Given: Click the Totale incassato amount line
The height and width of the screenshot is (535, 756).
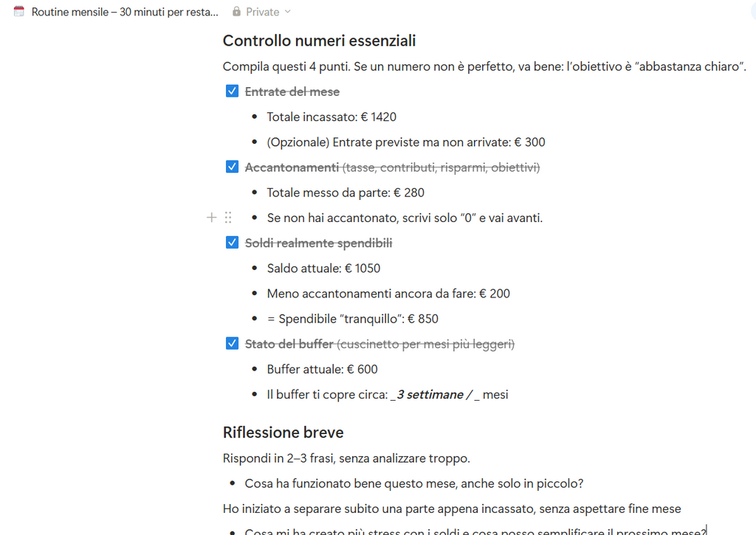Looking at the screenshot, I should [331, 117].
